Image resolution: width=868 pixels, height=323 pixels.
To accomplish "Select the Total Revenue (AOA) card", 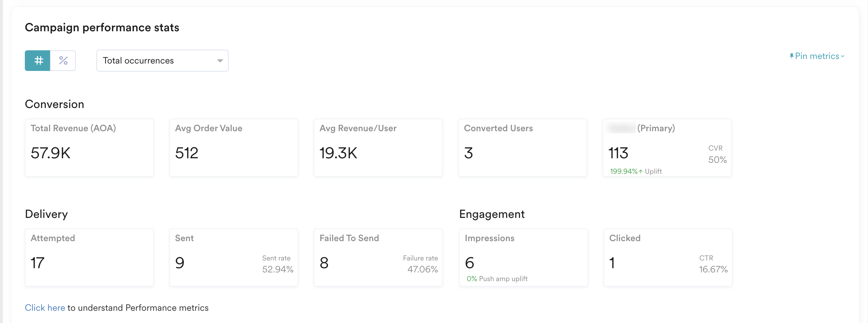I will (89, 148).
